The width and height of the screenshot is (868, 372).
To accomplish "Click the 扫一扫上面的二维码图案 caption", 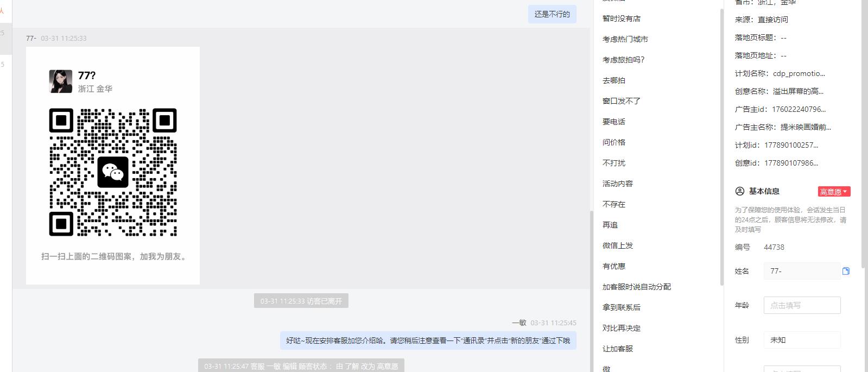I will pyautogui.click(x=113, y=256).
